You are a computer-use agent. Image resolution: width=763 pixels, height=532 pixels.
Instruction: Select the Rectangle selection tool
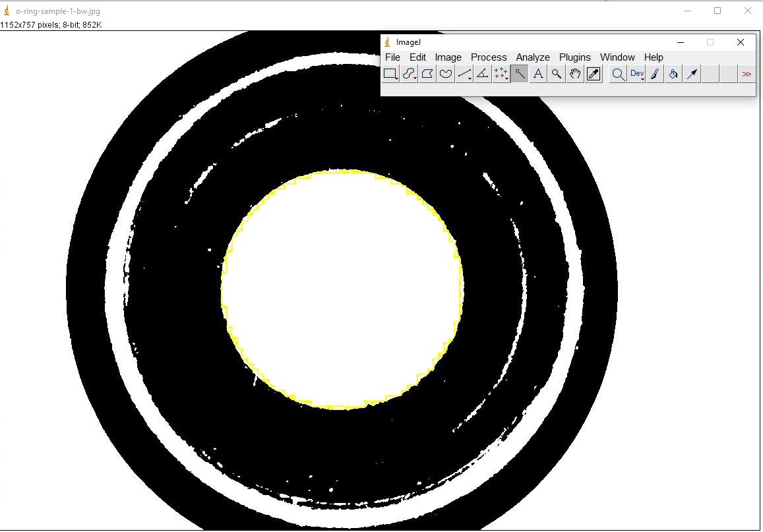click(x=390, y=74)
